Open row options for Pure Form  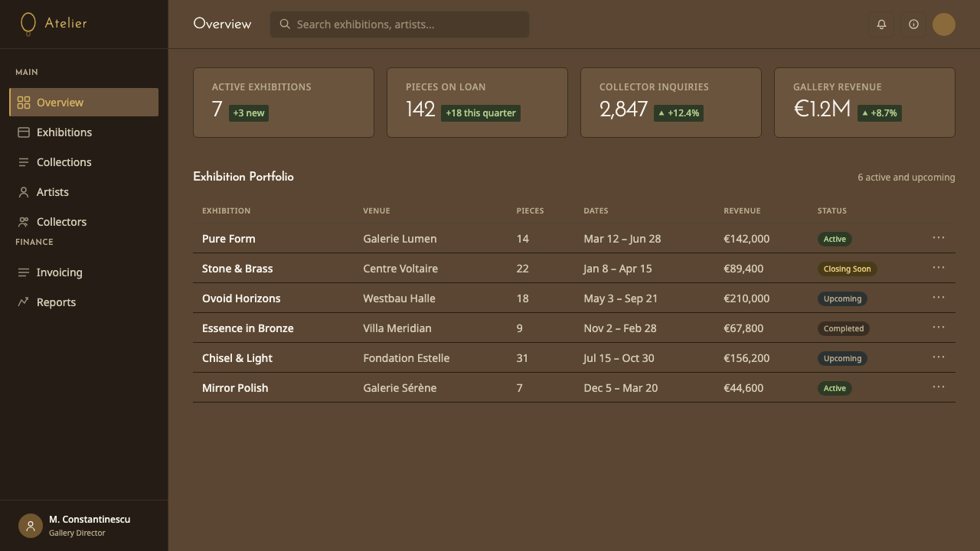point(939,238)
